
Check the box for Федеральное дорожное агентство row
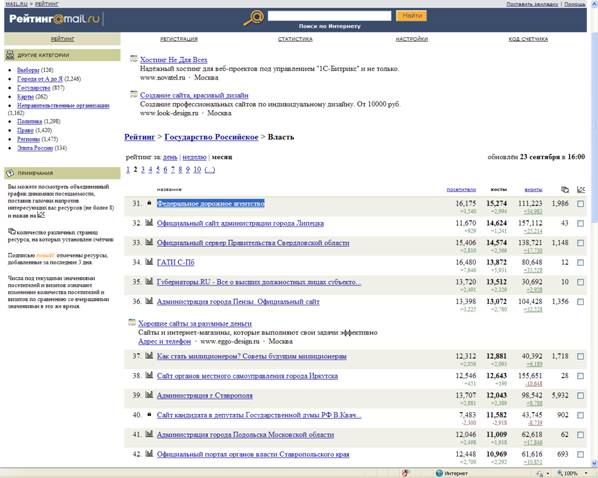pyautogui.click(x=580, y=204)
